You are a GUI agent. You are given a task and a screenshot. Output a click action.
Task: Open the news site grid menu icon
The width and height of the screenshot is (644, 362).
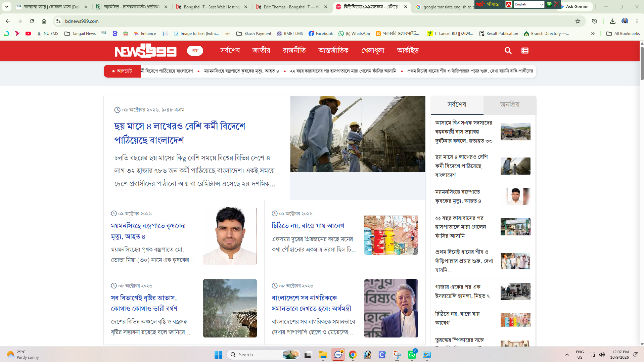pyautogui.click(x=525, y=51)
